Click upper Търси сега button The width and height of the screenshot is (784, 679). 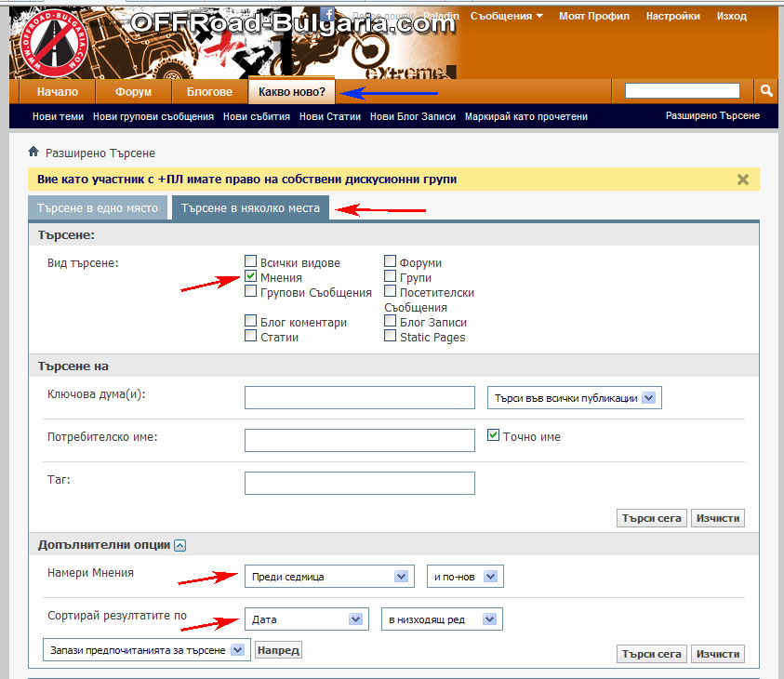652,518
